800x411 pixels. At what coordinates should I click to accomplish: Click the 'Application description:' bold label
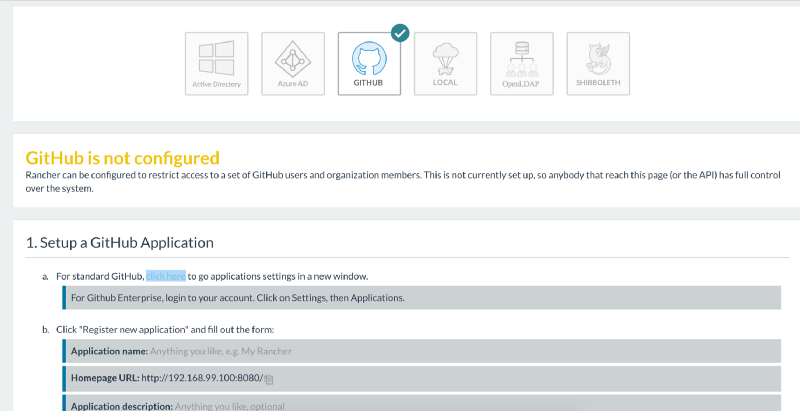tap(122, 406)
